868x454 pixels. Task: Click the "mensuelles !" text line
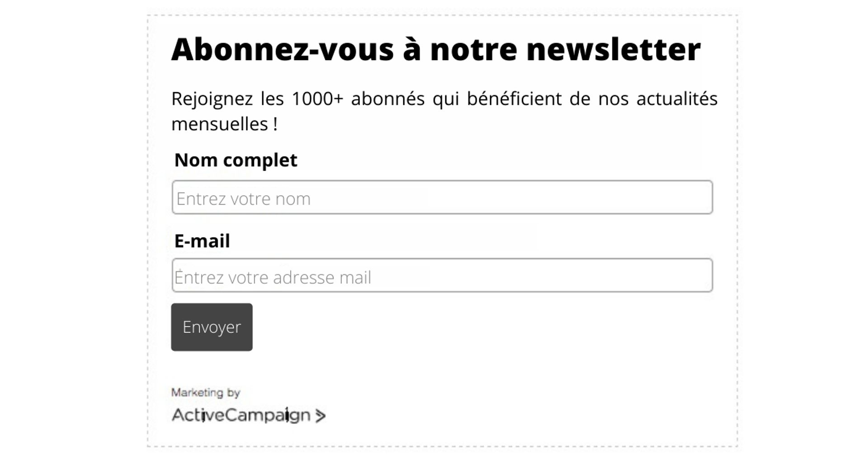pyautogui.click(x=224, y=124)
